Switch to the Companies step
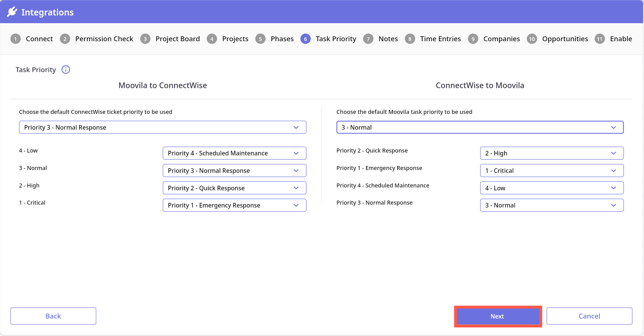This screenshot has height=336, width=644. click(501, 39)
